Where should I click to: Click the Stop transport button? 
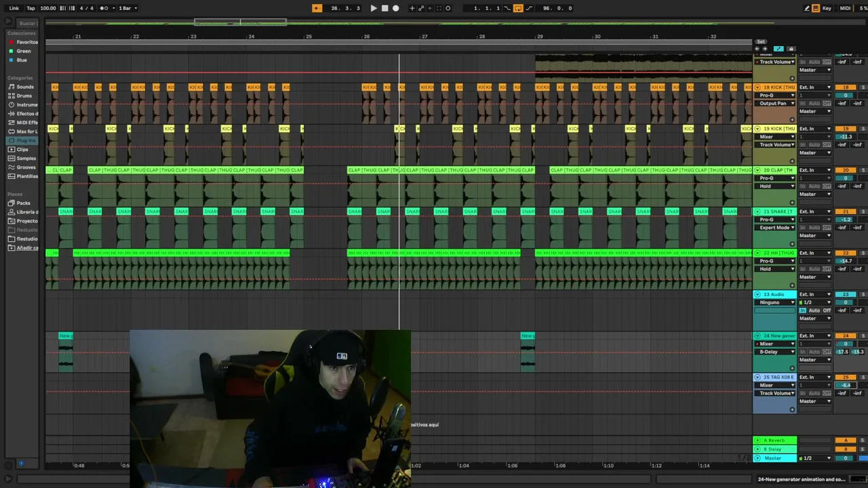[x=384, y=8]
